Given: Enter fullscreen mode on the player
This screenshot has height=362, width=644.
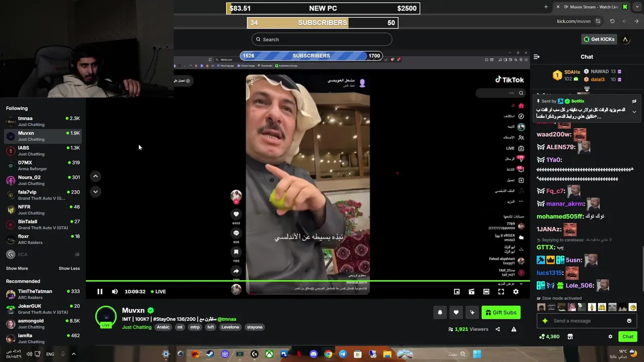Looking at the screenshot, I should 501,292.
